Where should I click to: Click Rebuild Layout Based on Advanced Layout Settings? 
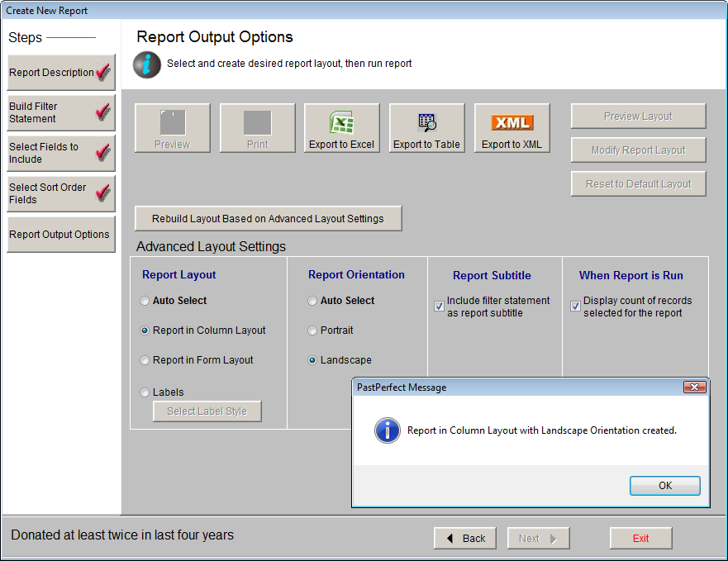[268, 218]
